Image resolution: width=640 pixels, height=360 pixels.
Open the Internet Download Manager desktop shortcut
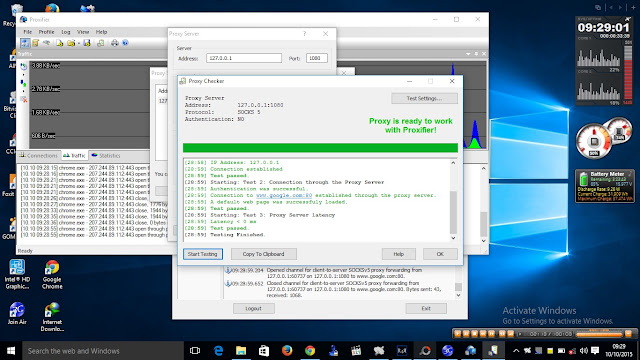(52, 317)
